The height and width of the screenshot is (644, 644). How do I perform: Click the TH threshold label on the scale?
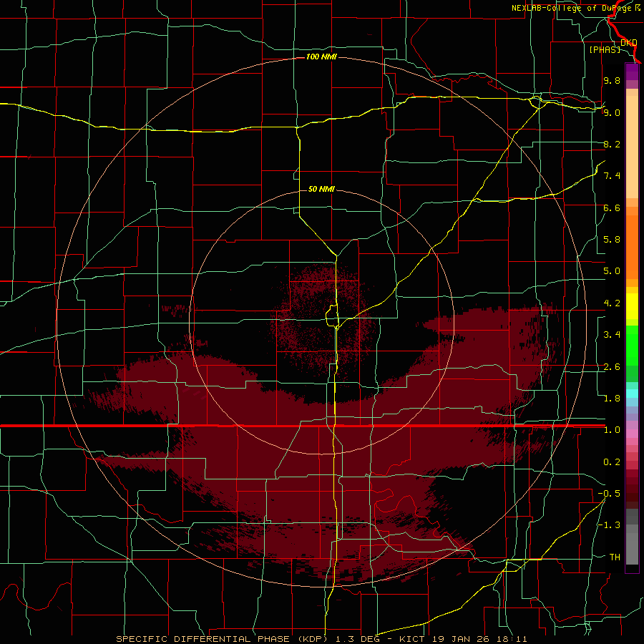pyautogui.click(x=615, y=557)
